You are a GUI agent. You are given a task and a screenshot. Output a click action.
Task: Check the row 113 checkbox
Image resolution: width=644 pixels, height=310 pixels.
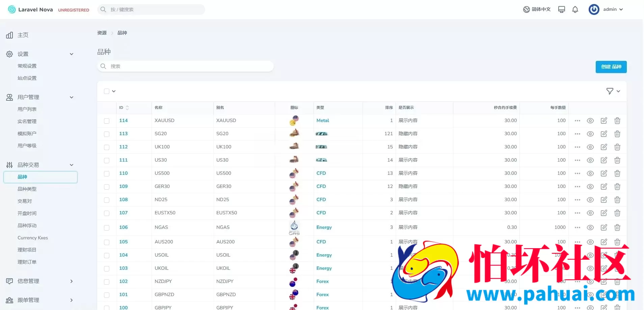pyautogui.click(x=107, y=134)
